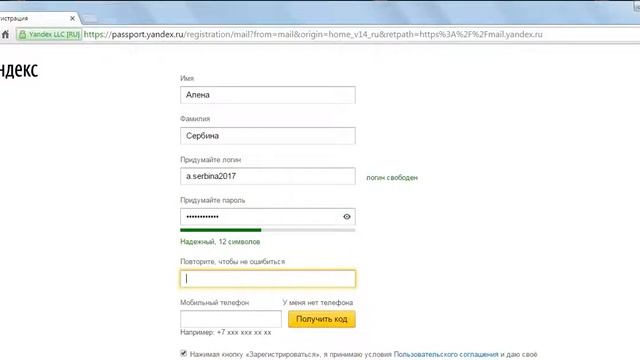Click the Повторите, чтобы не ошибиться label
The image size is (640, 360).
click(233, 261)
